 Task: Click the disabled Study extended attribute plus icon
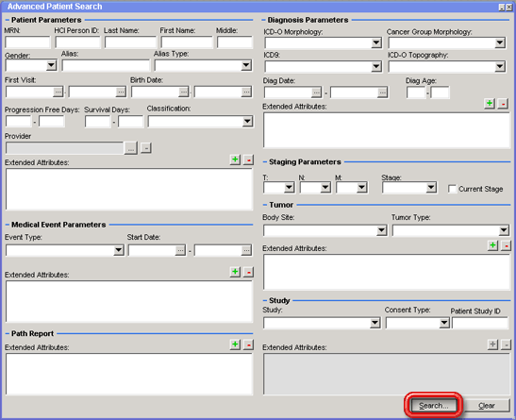(492, 344)
